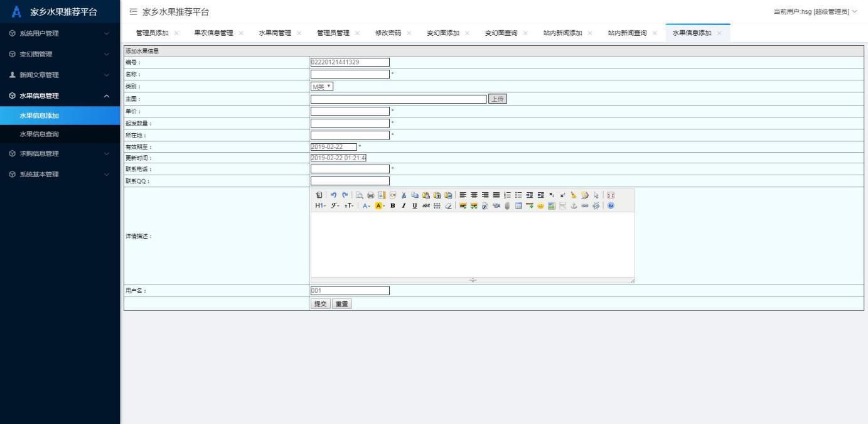Click the 单价 input field
The image size is (868, 424).
350,111
